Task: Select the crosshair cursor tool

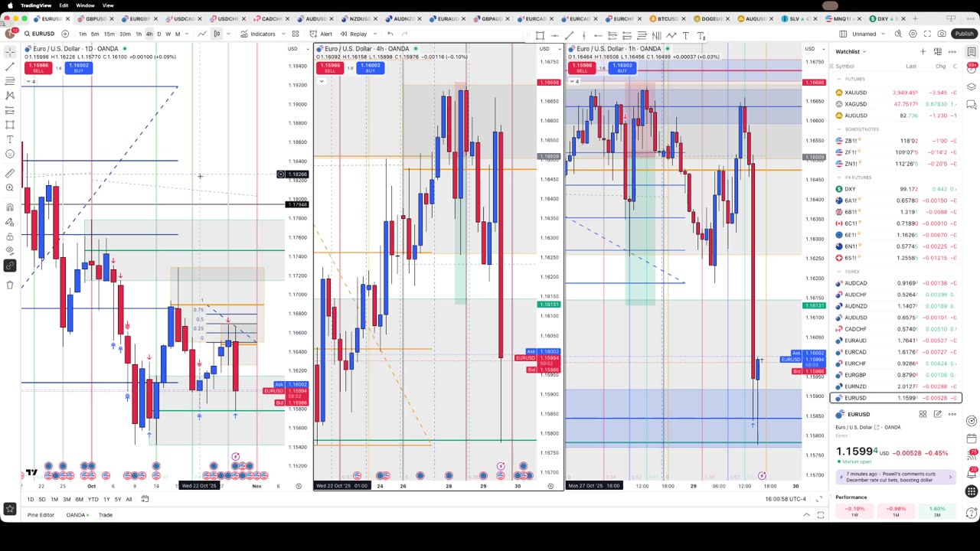Action: [10, 51]
